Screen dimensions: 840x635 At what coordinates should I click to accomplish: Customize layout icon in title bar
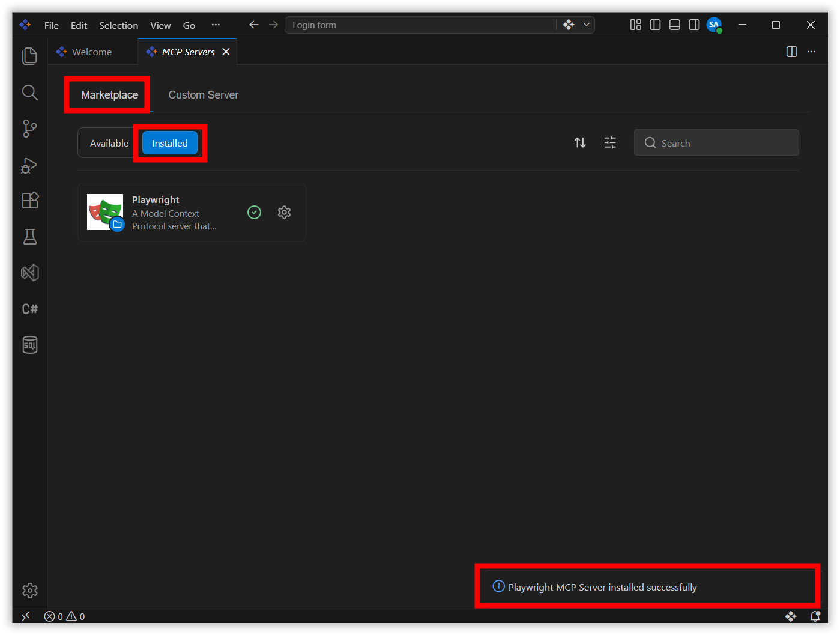pyautogui.click(x=635, y=25)
